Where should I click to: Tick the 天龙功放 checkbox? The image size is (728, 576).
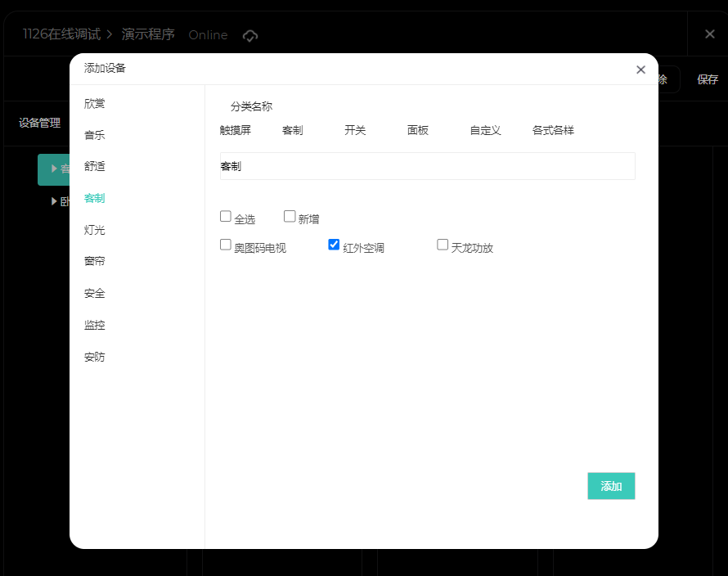click(x=443, y=245)
